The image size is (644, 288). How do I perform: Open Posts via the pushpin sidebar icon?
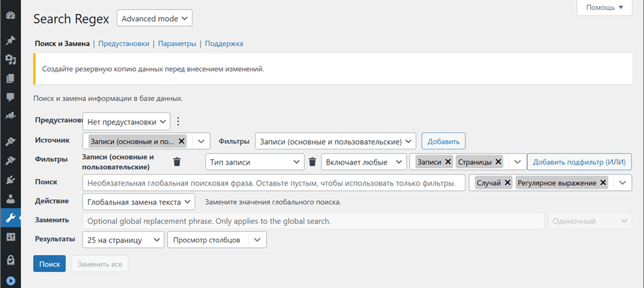[11, 40]
